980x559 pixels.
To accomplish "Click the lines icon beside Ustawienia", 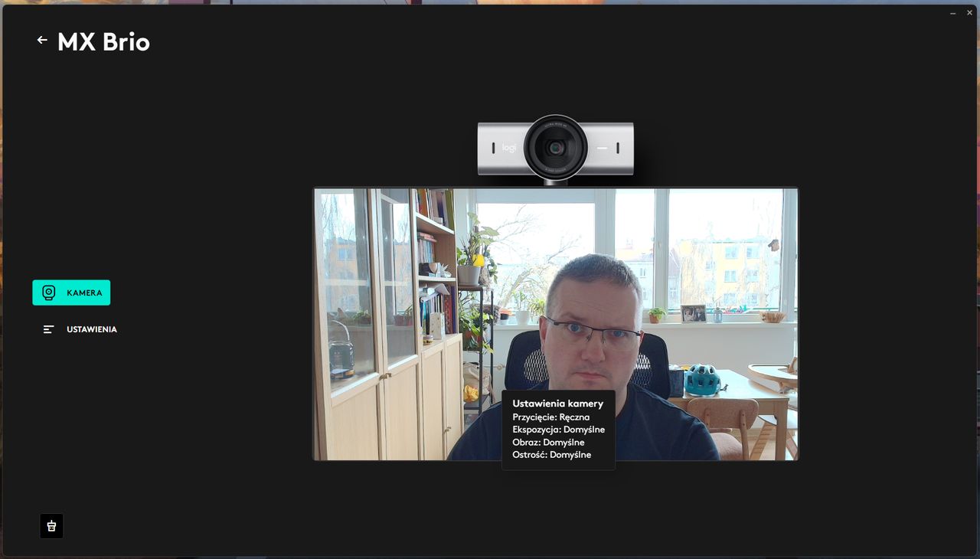I will point(49,329).
